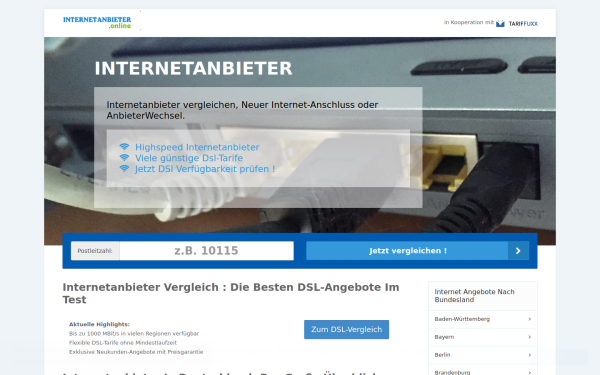Viewport: 600px width, 375px height.
Task: Select the wifi icon beside Highspeed Internetanbieter
Action: pos(124,147)
